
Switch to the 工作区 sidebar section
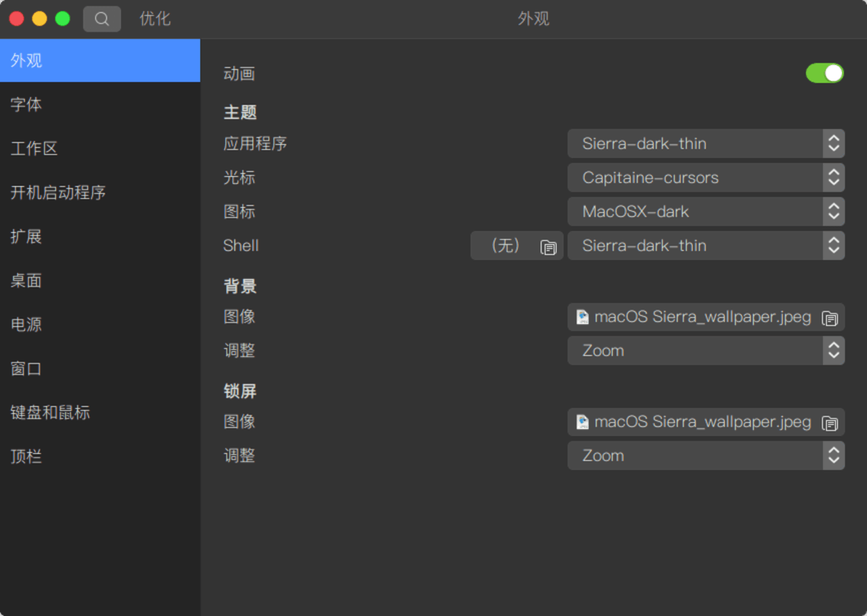tap(100, 148)
